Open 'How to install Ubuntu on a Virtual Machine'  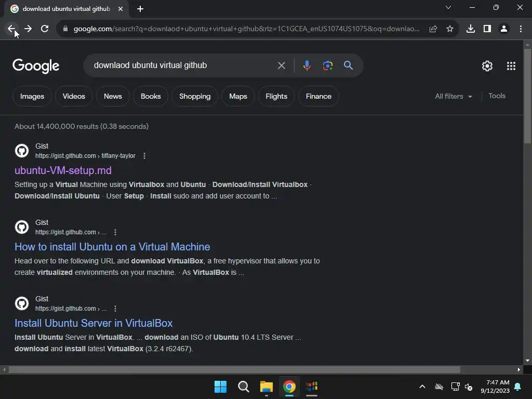pyautogui.click(x=112, y=247)
